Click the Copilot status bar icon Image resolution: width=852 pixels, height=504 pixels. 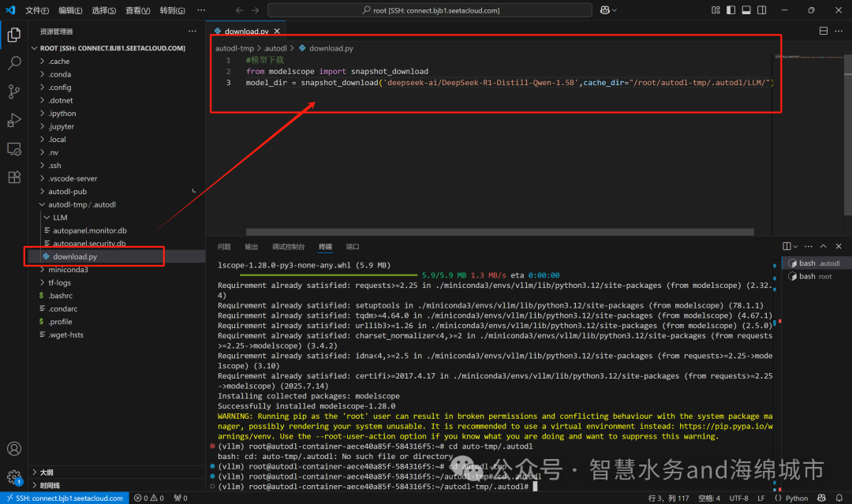[x=821, y=498]
